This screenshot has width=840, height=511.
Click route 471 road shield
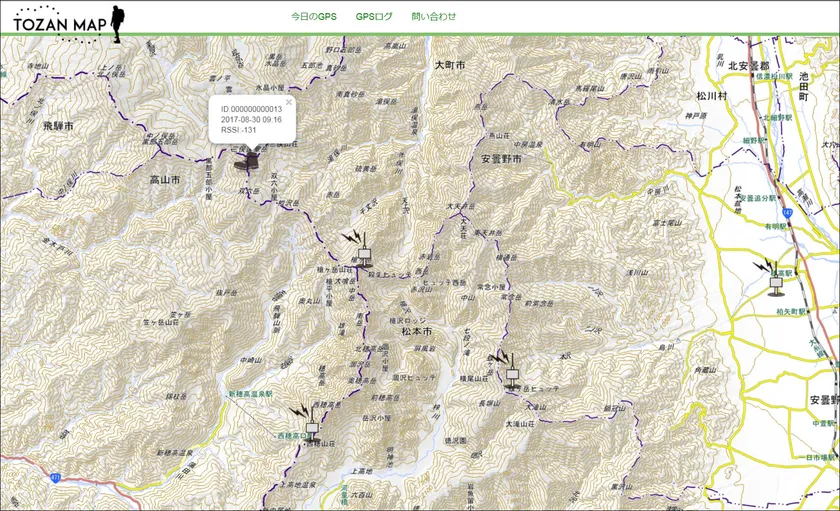click(x=51, y=479)
